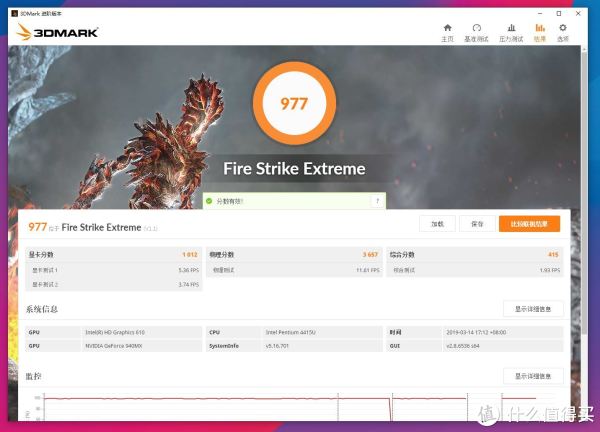Click the vertical scrollbar on right edge

pos(584,191)
